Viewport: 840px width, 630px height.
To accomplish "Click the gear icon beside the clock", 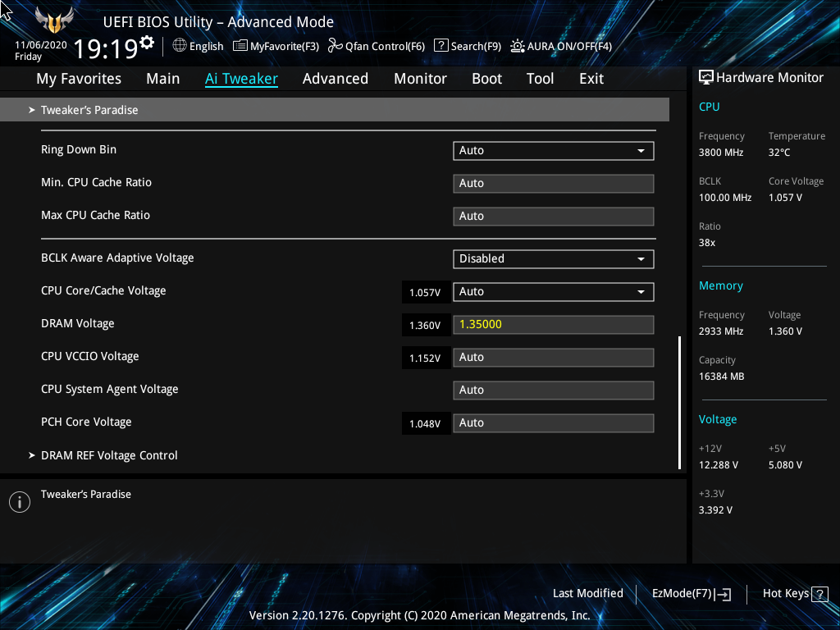I will 147,43.
